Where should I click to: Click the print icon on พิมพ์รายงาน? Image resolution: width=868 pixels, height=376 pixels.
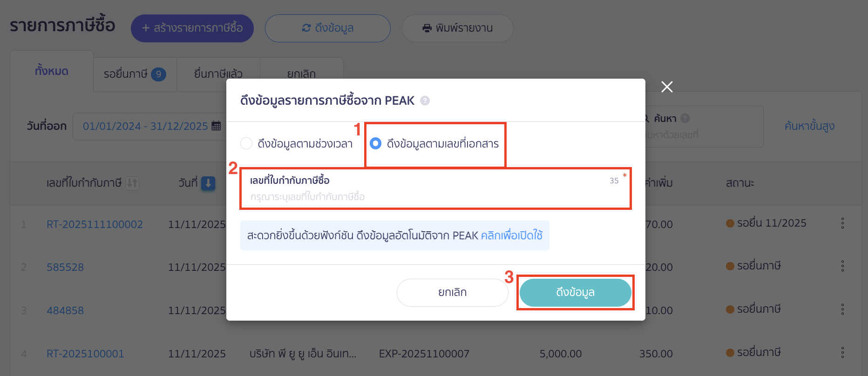click(427, 28)
